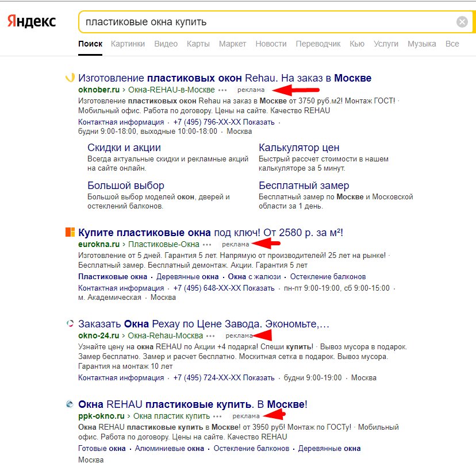
Task: Open eurokna's Деревянные окна quick link
Action: 187,277
